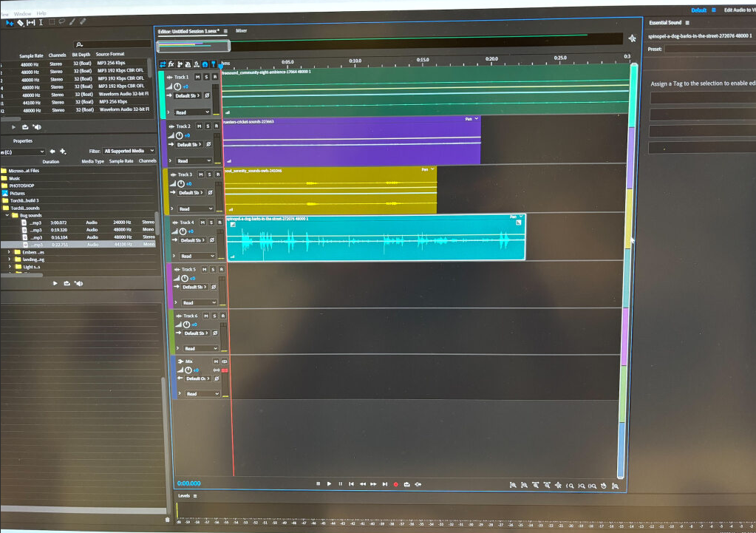The image size is (756, 533).
Task: Open Mix track Read automation dropdown
Action: point(203,393)
